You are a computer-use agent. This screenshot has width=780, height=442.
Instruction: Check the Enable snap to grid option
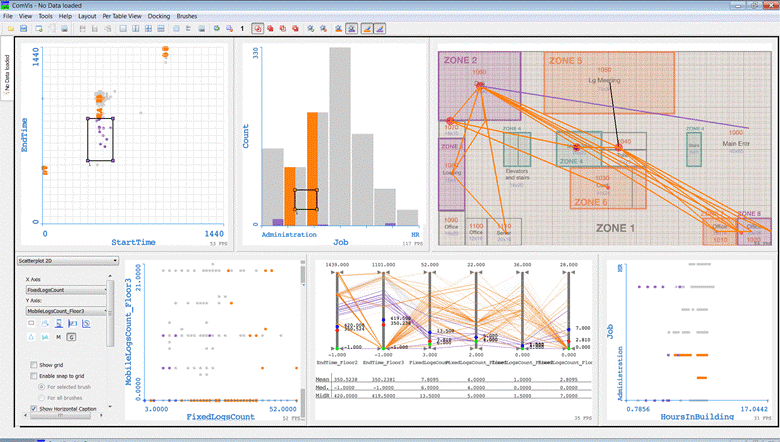pyautogui.click(x=34, y=375)
